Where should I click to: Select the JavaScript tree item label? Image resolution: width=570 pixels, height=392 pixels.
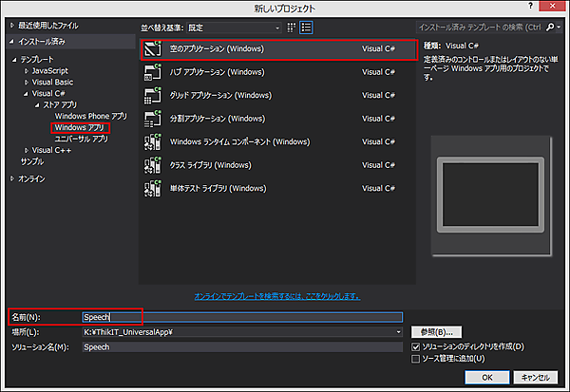[x=49, y=71]
